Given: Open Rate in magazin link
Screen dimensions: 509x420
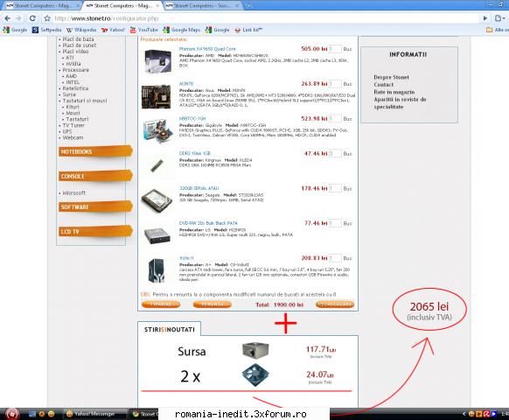Looking at the screenshot, I should [394, 92].
